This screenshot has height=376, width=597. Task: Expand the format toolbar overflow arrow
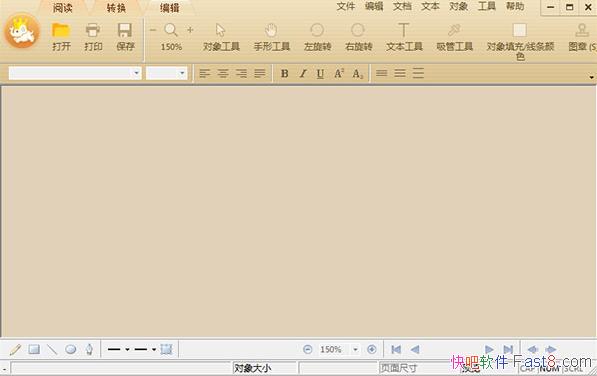591,77
